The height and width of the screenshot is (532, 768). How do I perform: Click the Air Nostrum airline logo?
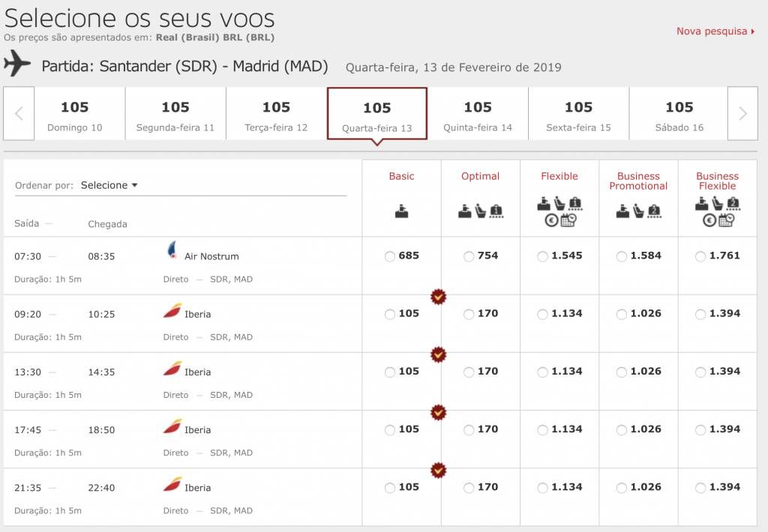pos(172,250)
